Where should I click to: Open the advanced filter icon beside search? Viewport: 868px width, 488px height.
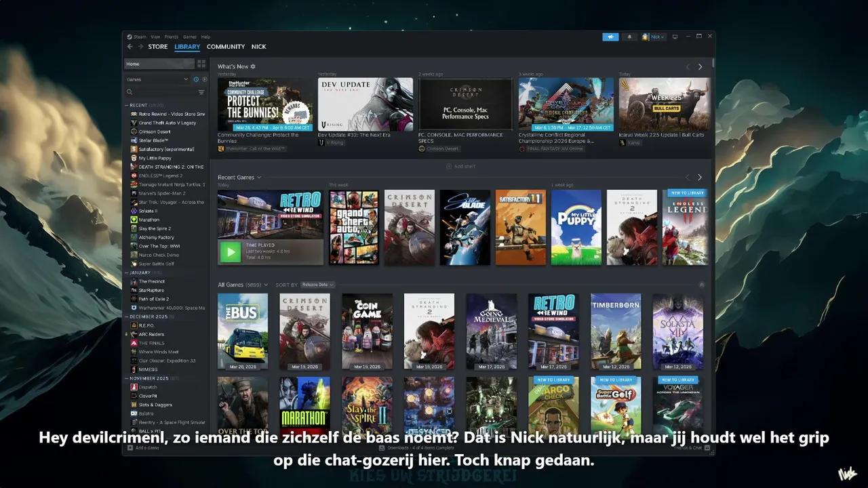tap(201, 91)
